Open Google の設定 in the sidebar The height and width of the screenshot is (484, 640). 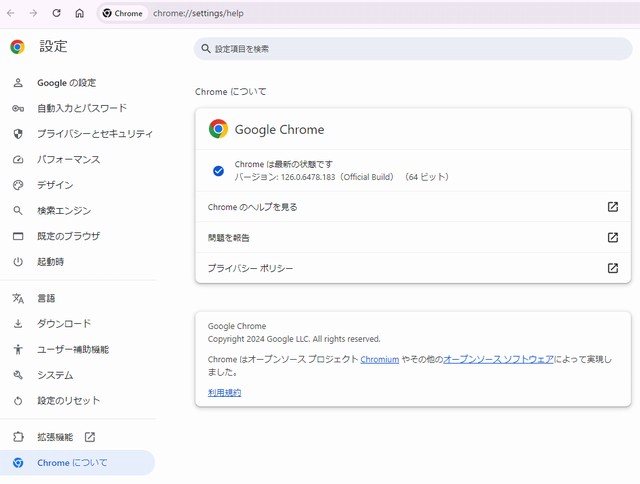[78, 83]
